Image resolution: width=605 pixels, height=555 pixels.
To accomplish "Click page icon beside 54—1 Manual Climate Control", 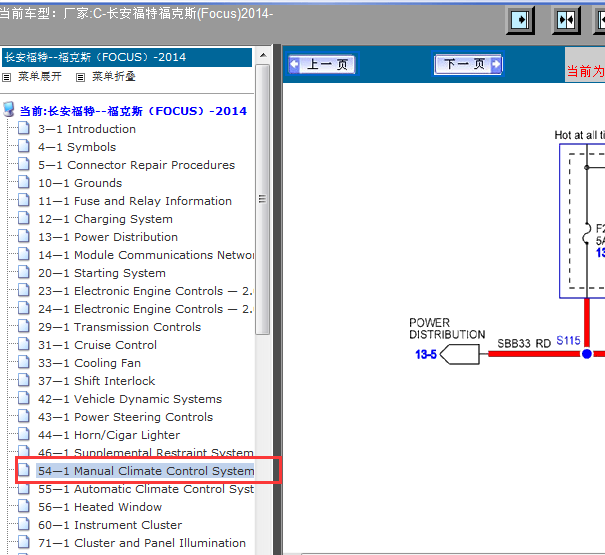I will coord(24,470).
